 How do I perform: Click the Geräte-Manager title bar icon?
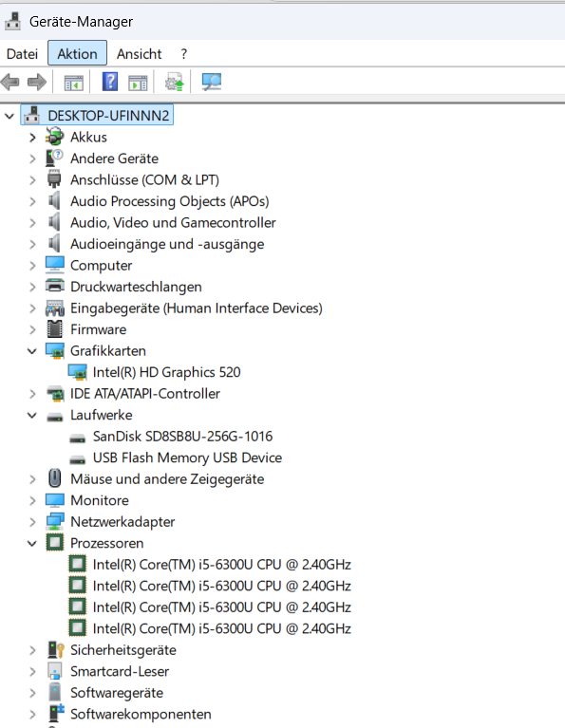click(13, 22)
